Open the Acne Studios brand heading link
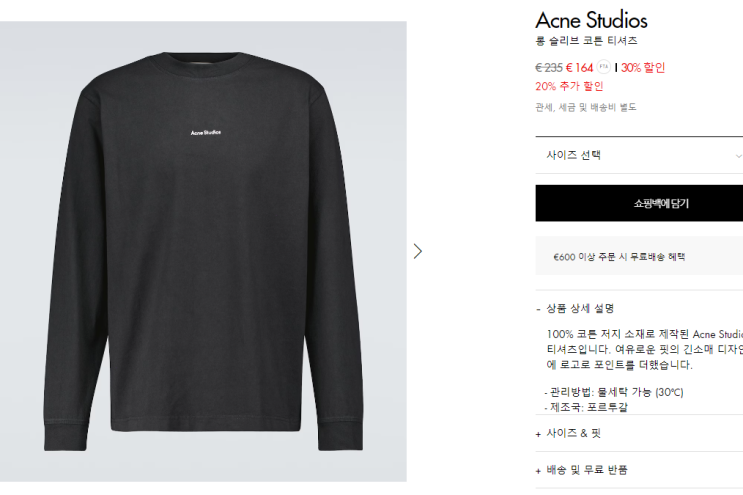This screenshot has height=495, width=743. [591, 20]
